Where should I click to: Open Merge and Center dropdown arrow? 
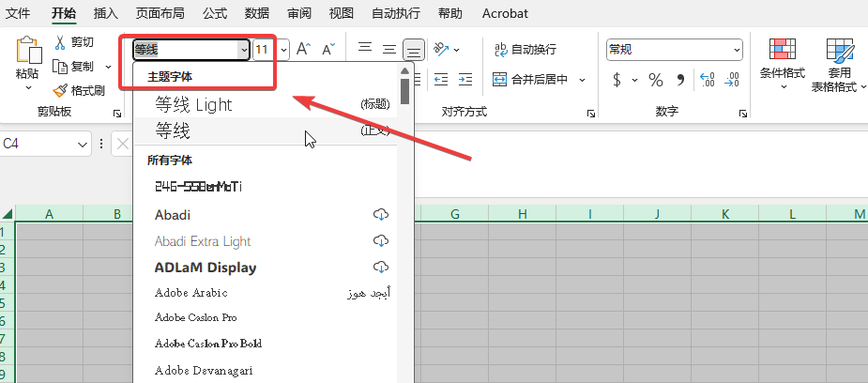[582, 80]
